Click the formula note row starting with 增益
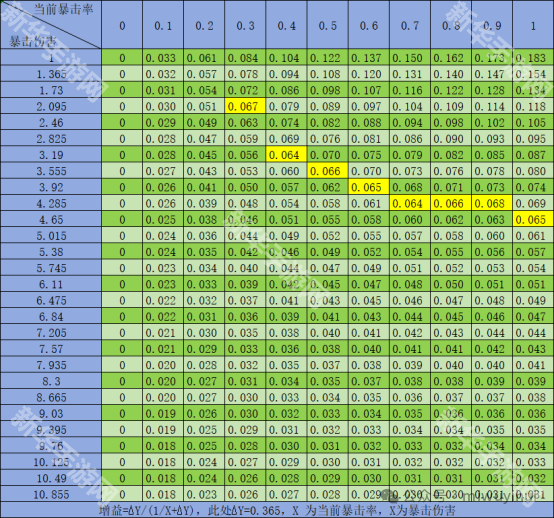This screenshot has height=518, width=554. pyautogui.click(x=277, y=510)
